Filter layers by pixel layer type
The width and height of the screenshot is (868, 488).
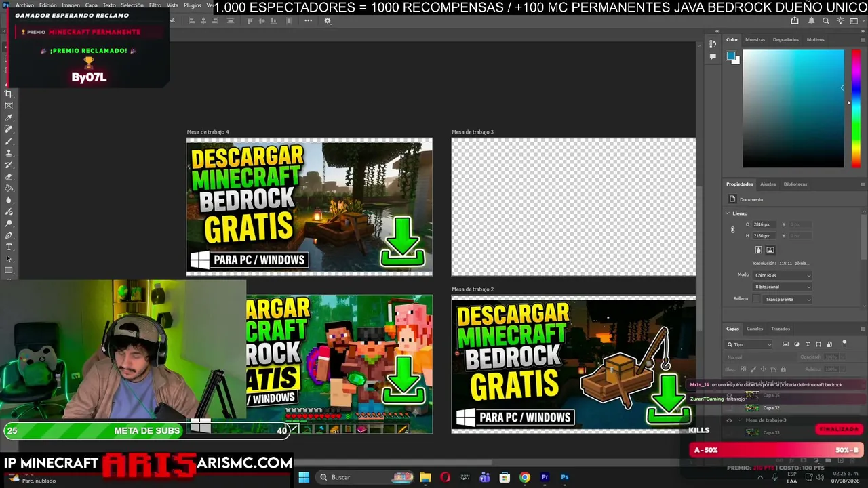(786, 344)
